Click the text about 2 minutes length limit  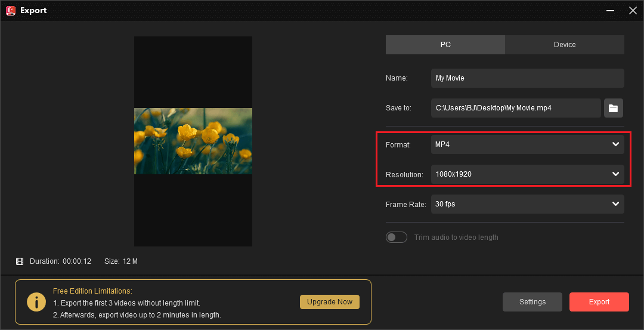(137, 316)
